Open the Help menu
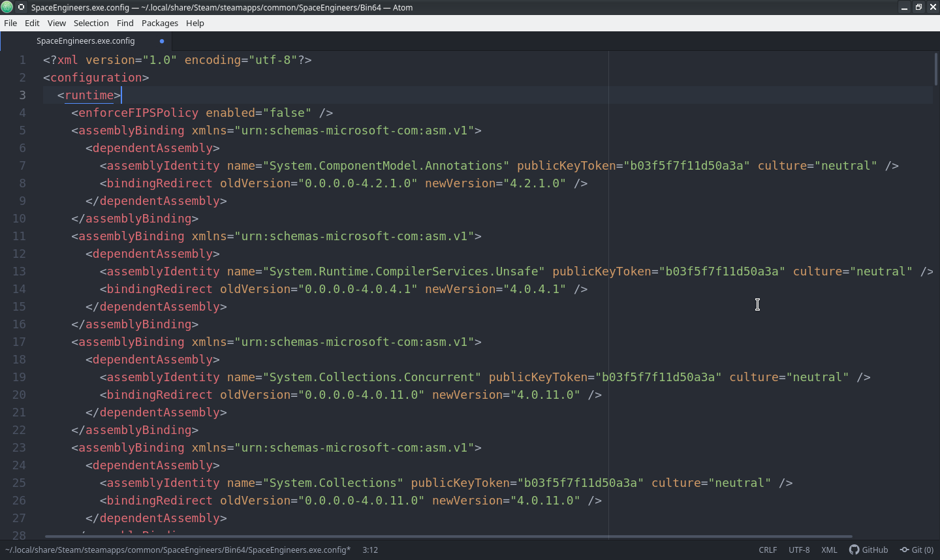 pos(195,23)
